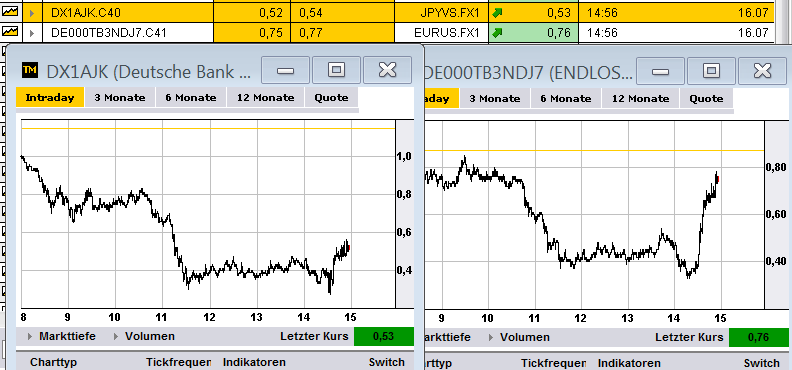Select 6 Monate tab in DE000TB3NDJ7 window
This screenshot has height=370, width=792.
click(565, 98)
